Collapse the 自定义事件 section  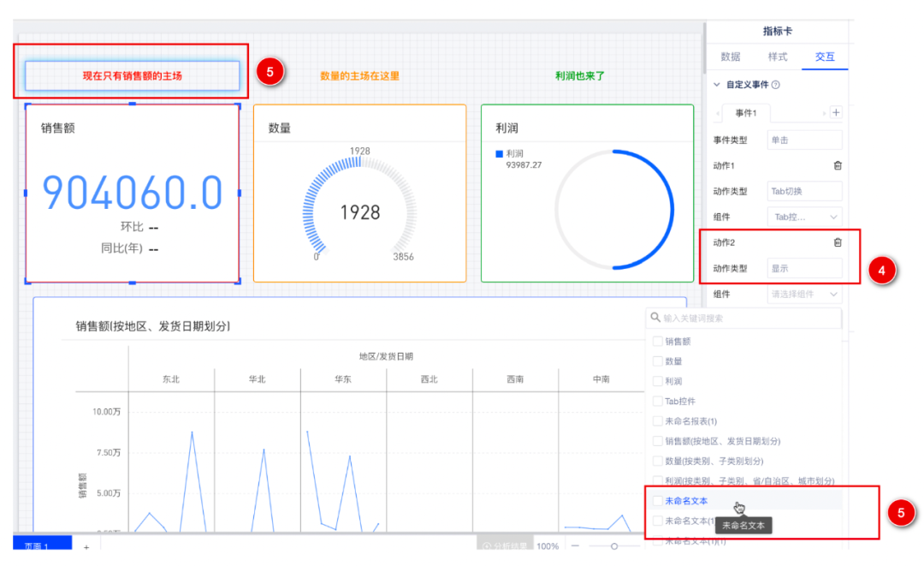point(717,85)
